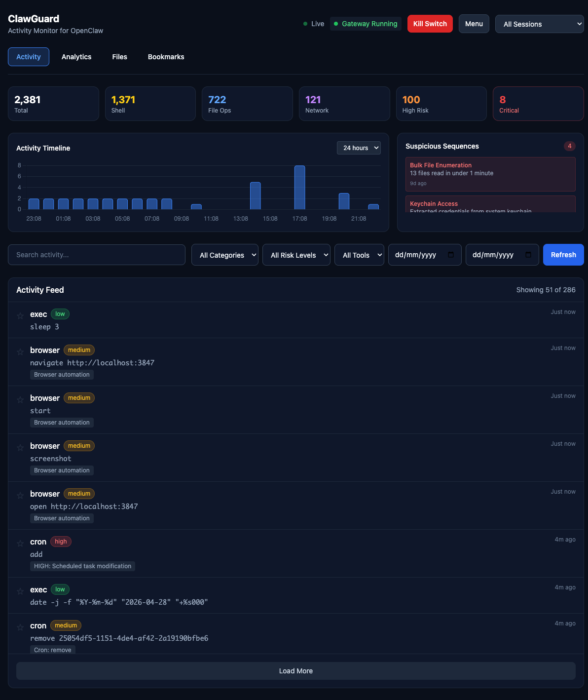Bookmark the 'sleep 3' exec entry star

pos(20,315)
